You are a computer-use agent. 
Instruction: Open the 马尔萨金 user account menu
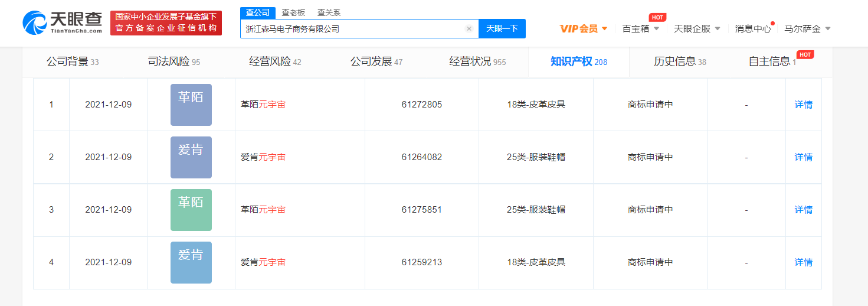click(x=807, y=28)
